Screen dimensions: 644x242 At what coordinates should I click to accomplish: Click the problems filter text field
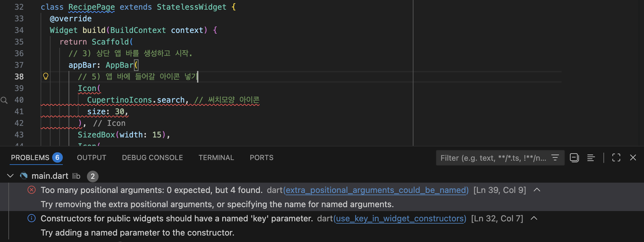pyautogui.click(x=493, y=158)
